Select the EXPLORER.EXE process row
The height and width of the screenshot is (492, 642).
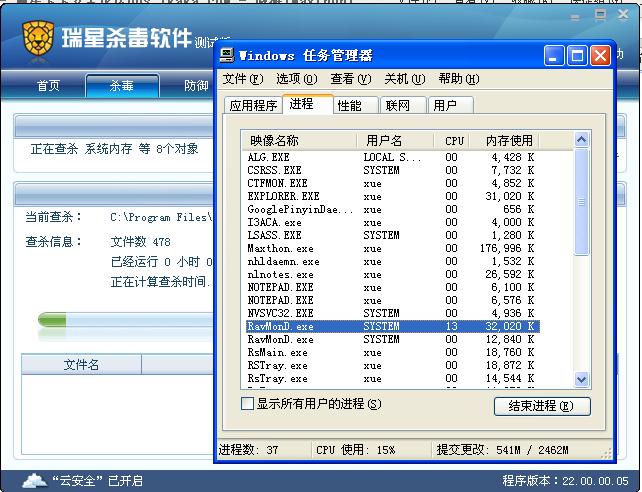(x=392, y=196)
